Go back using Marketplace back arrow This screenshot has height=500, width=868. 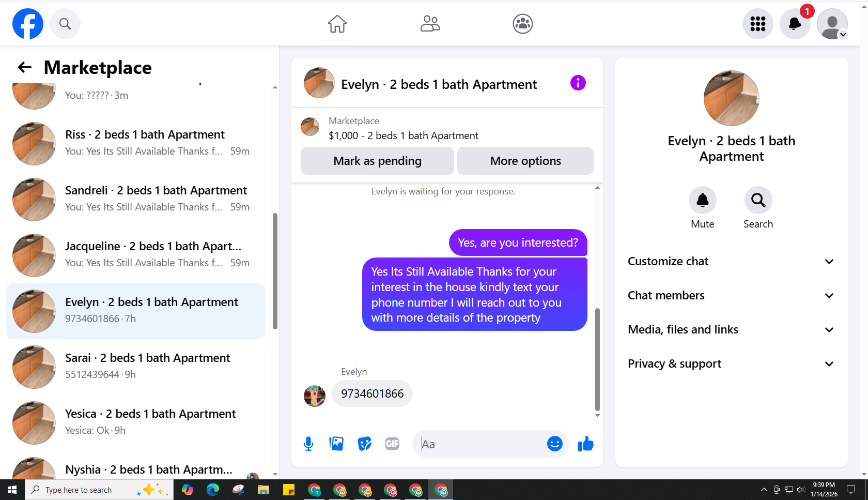click(x=25, y=67)
